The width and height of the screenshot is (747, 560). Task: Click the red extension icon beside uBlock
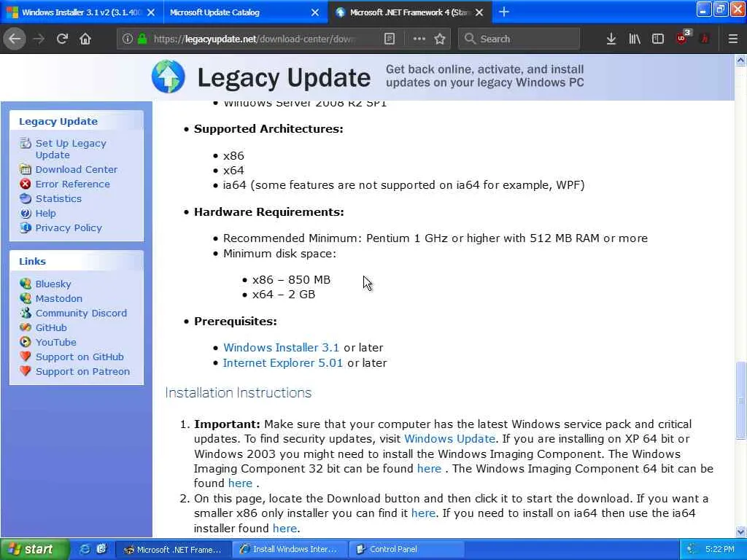coord(705,39)
